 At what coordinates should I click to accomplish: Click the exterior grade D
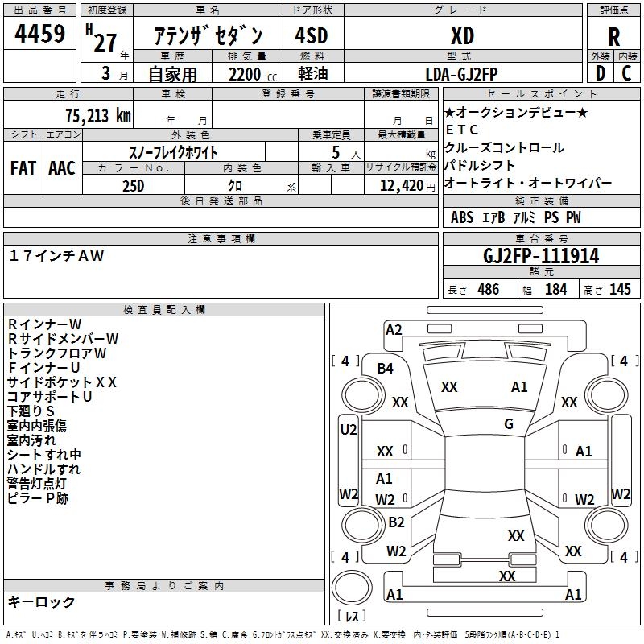coord(601,73)
